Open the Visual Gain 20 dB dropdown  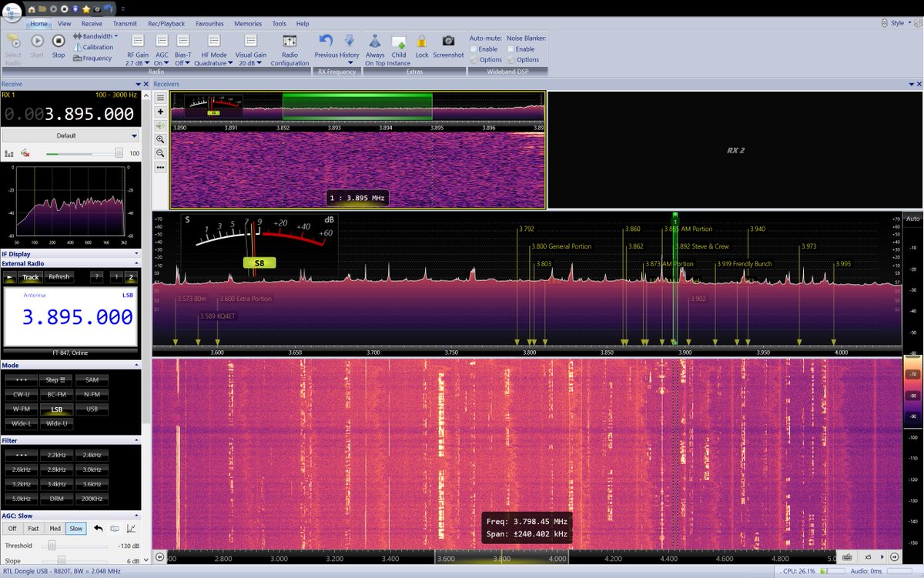coord(251,50)
